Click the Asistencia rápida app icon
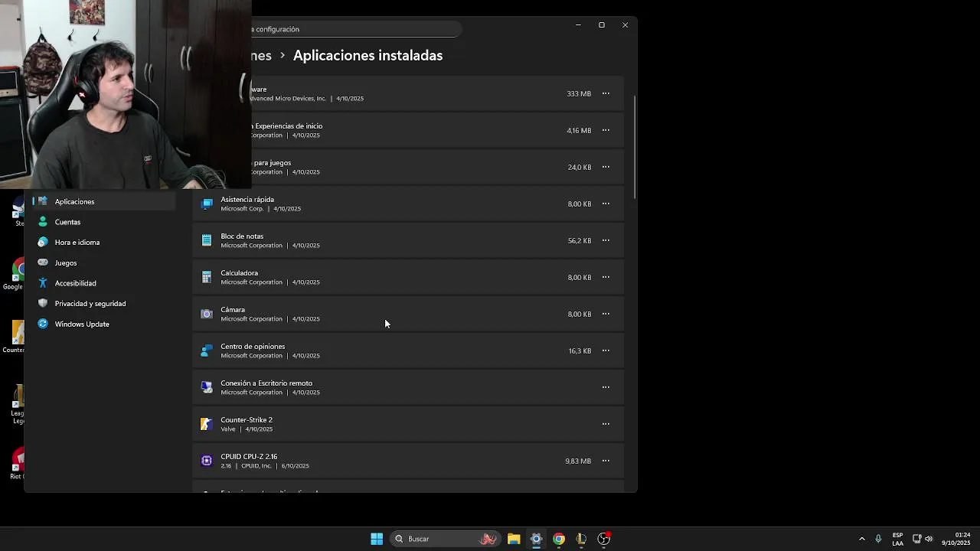Image resolution: width=980 pixels, height=551 pixels. (207, 204)
